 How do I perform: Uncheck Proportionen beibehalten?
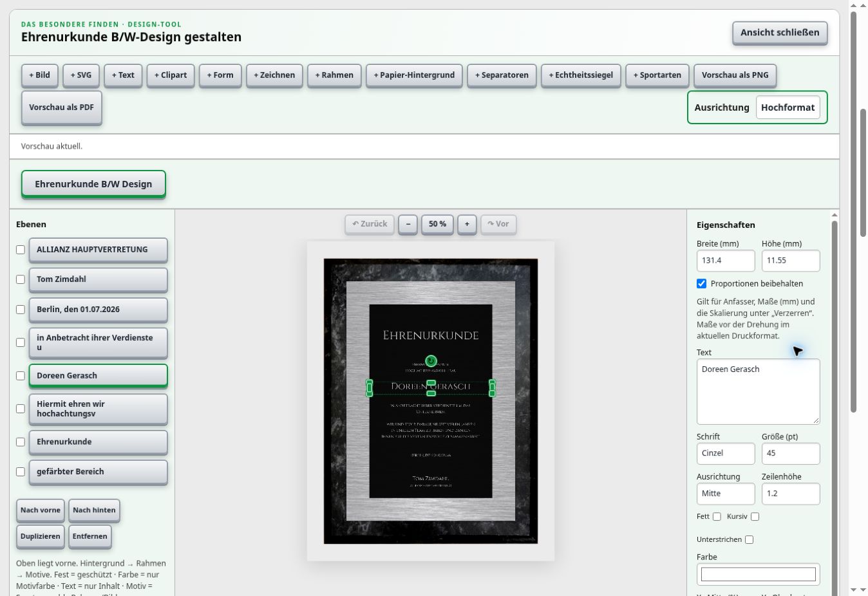point(702,284)
